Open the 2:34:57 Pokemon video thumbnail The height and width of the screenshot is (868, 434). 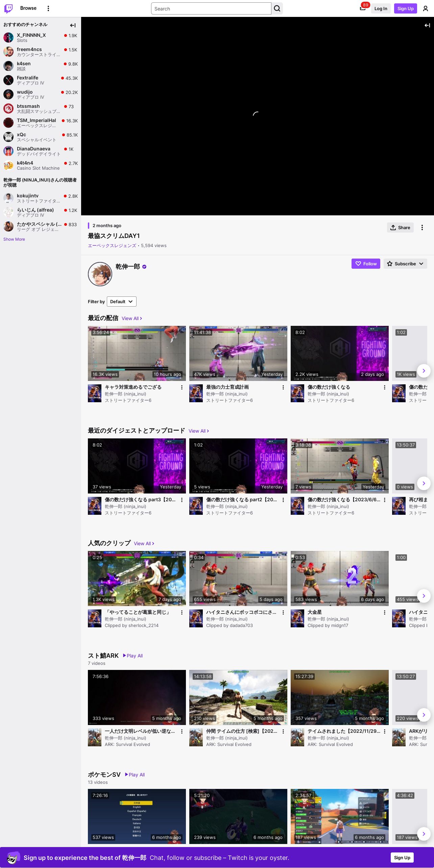[x=340, y=816]
